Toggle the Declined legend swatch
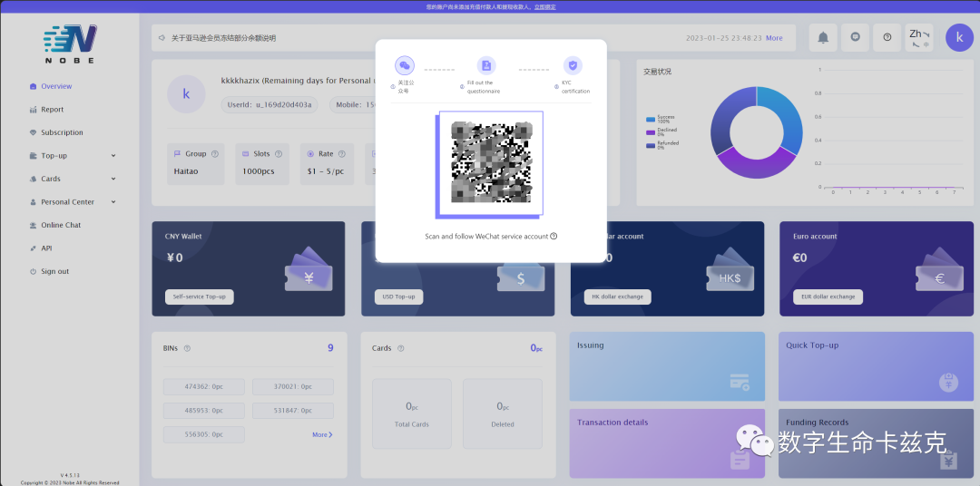Screen dimensions: 980x486 pyautogui.click(x=651, y=131)
